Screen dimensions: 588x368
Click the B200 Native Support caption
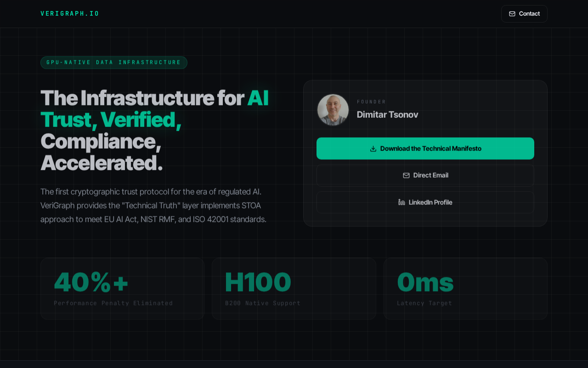(262, 303)
